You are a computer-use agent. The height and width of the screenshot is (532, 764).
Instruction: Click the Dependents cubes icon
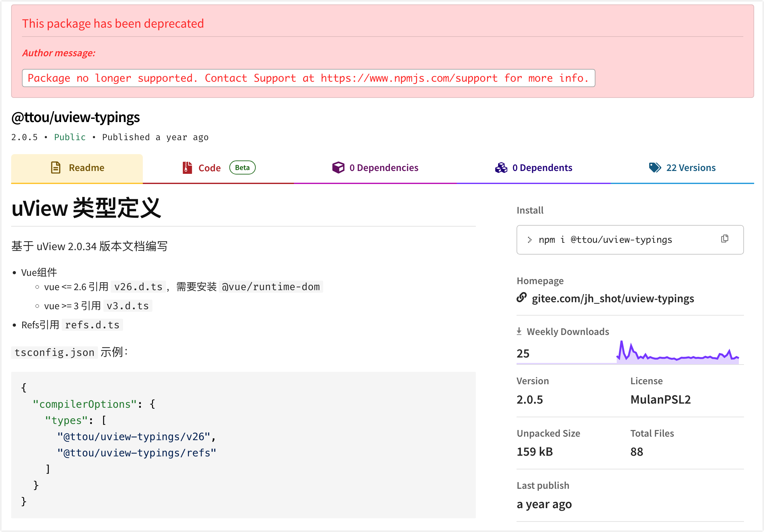point(501,167)
